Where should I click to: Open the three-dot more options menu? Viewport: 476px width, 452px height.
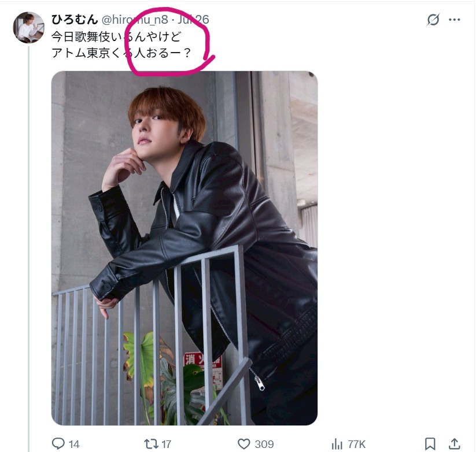455,20
